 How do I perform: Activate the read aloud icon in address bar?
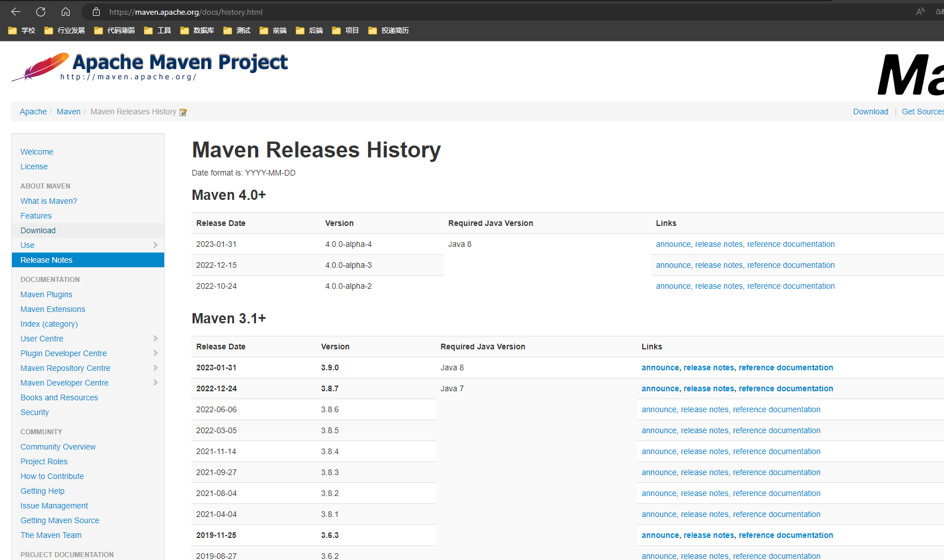coord(920,12)
